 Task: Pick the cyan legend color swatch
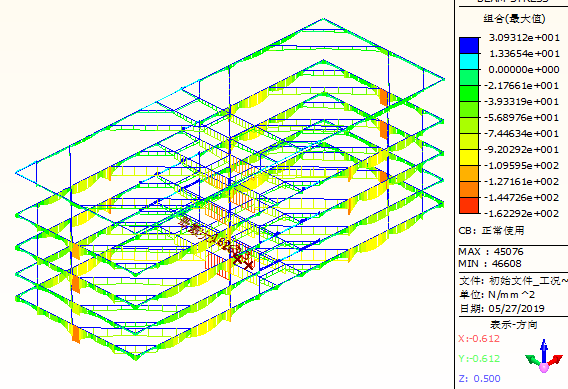point(469,61)
